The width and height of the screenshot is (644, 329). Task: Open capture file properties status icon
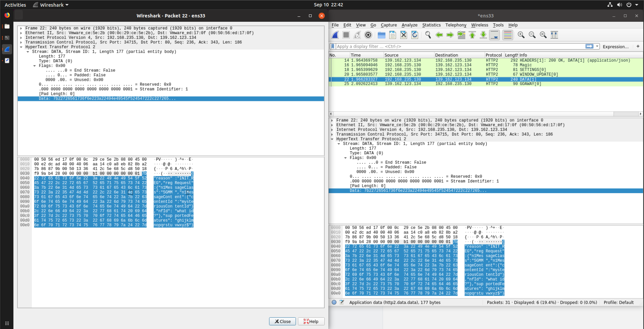(x=334, y=302)
